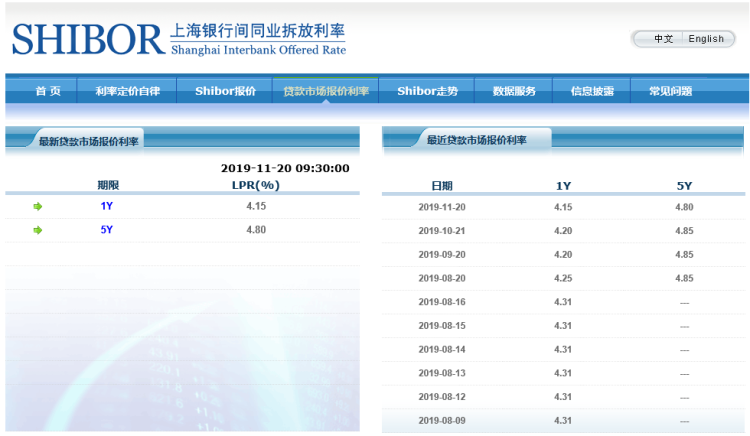This screenshot has width=750, height=436.
Task: Click 1Y value 4.31 for 2019-08-09
Action: (x=563, y=421)
